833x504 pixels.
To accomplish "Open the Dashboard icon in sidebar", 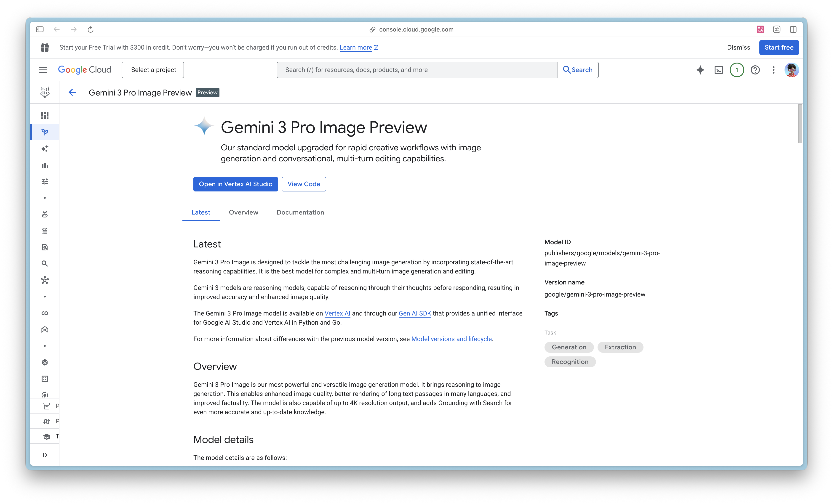I will pos(45,116).
